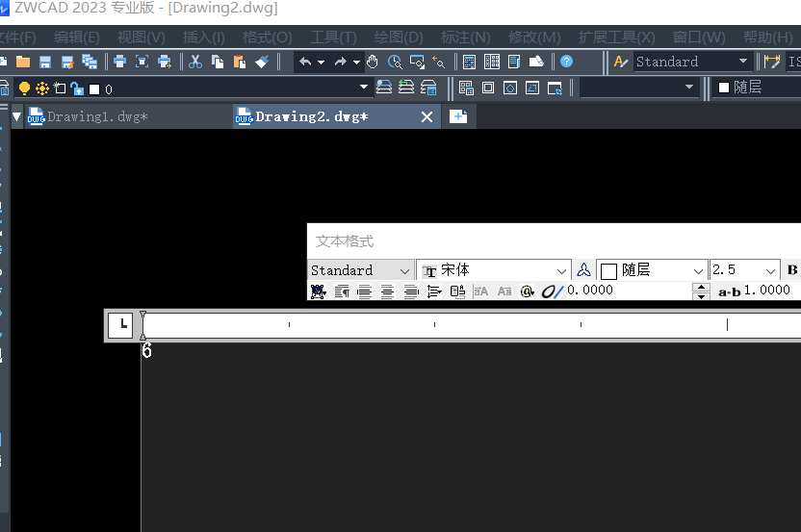Screen dimensions: 801x532
Task: Toggle Bold B in text format
Action: click(x=791, y=270)
